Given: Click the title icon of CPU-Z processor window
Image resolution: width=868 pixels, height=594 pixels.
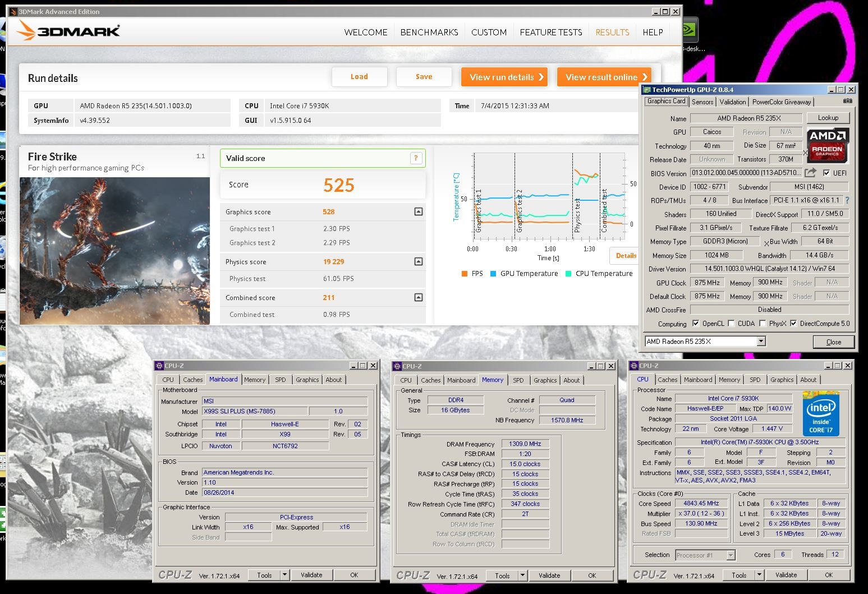Looking at the screenshot, I should (634, 366).
